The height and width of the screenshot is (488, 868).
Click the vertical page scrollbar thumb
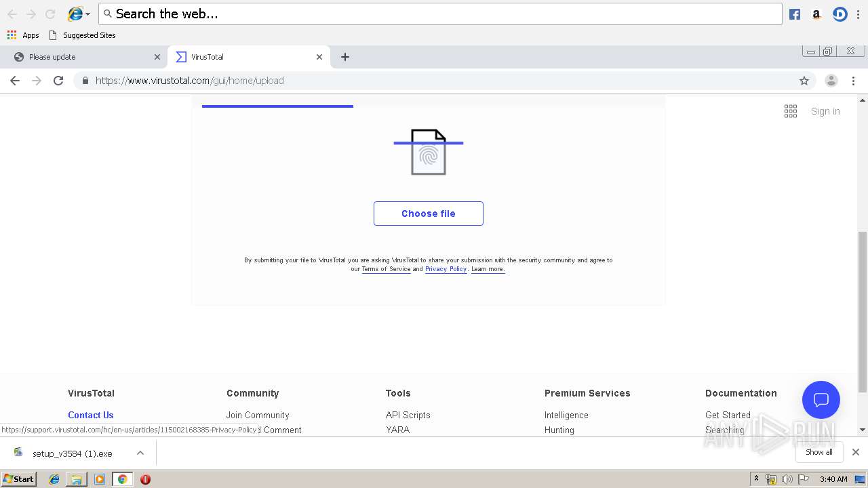click(x=863, y=312)
